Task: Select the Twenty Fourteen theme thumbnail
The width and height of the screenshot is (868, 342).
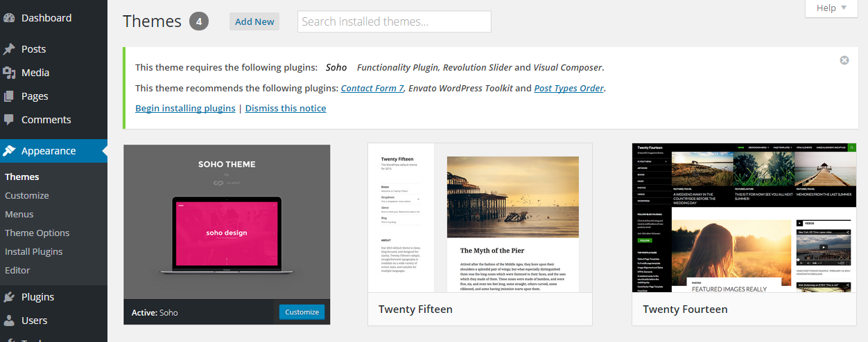Action: point(745,218)
